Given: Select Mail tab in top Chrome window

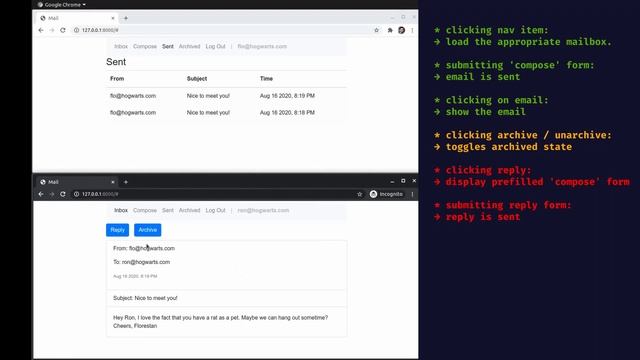Looking at the screenshot, I should point(77,18).
